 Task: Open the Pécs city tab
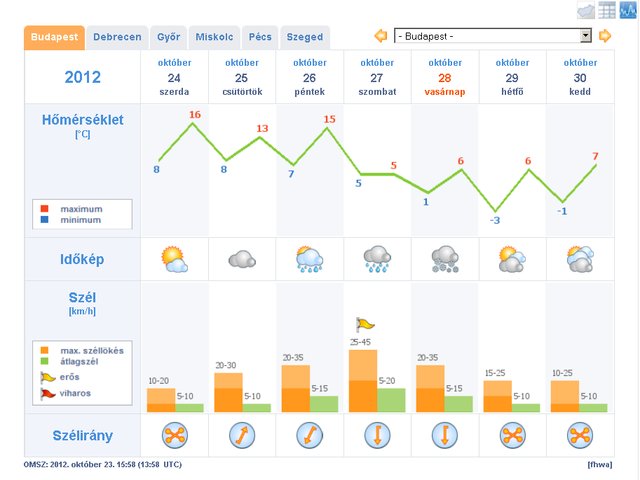[x=258, y=37]
